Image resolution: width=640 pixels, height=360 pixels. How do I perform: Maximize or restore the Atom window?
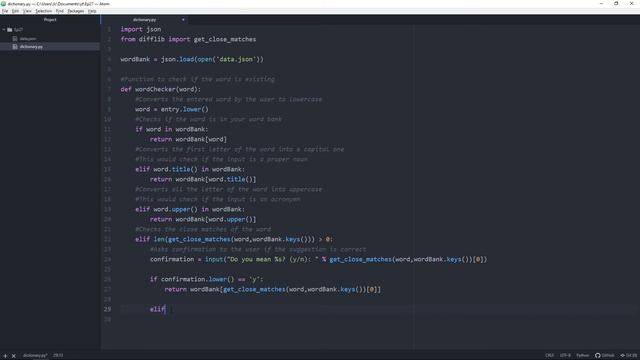click(x=616, y=4)
